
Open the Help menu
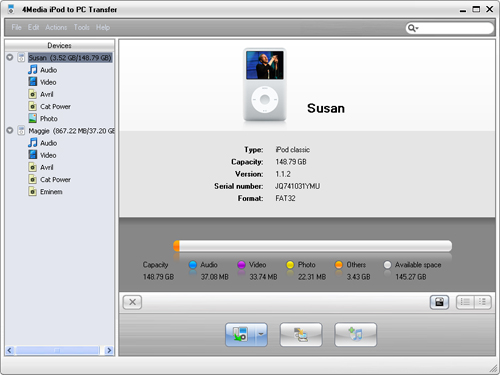103,27
